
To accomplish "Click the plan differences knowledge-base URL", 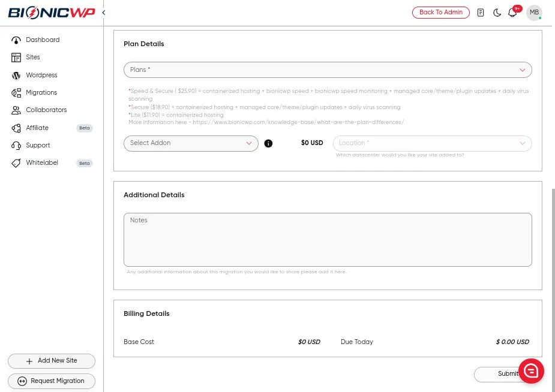I will (x=298, y=122).
